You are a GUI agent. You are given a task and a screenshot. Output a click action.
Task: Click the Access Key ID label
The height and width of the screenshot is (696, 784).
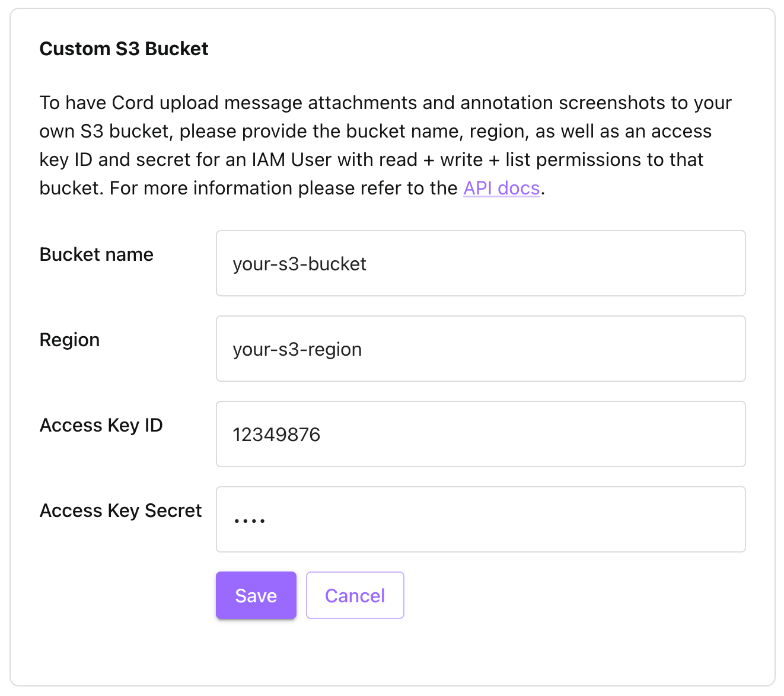tap(101, 425)
